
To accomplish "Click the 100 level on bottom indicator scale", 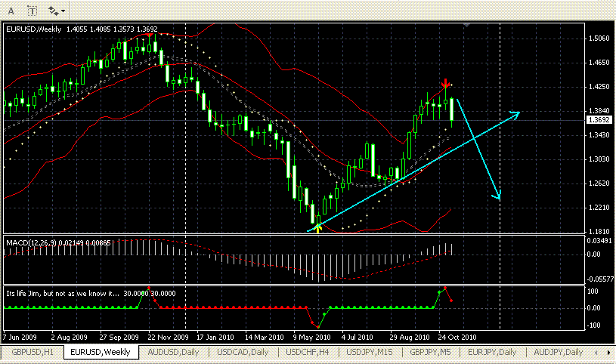I will [593, 292].
